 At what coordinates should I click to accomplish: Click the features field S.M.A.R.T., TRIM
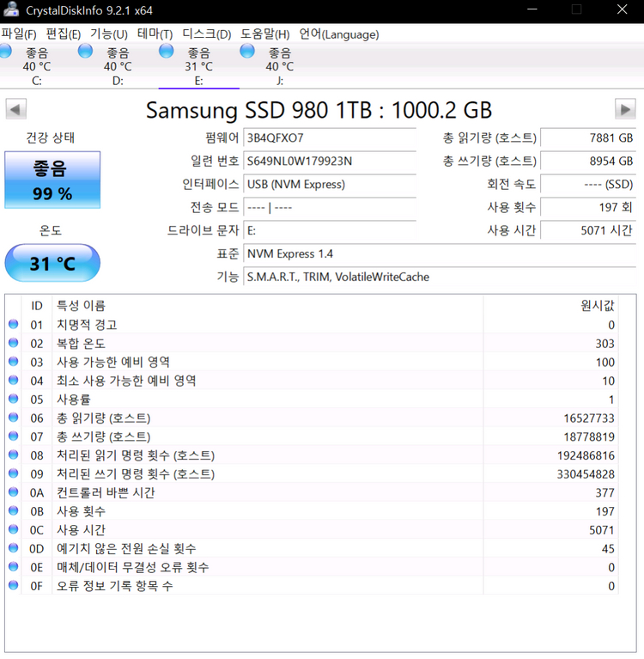pyautogui.click(x=440, y=277)
